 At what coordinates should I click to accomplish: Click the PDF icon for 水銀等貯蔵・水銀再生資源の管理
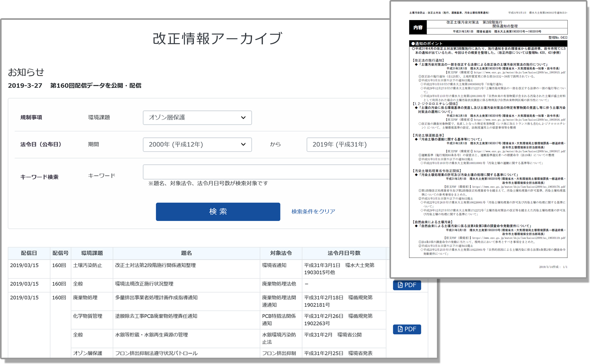407,329
